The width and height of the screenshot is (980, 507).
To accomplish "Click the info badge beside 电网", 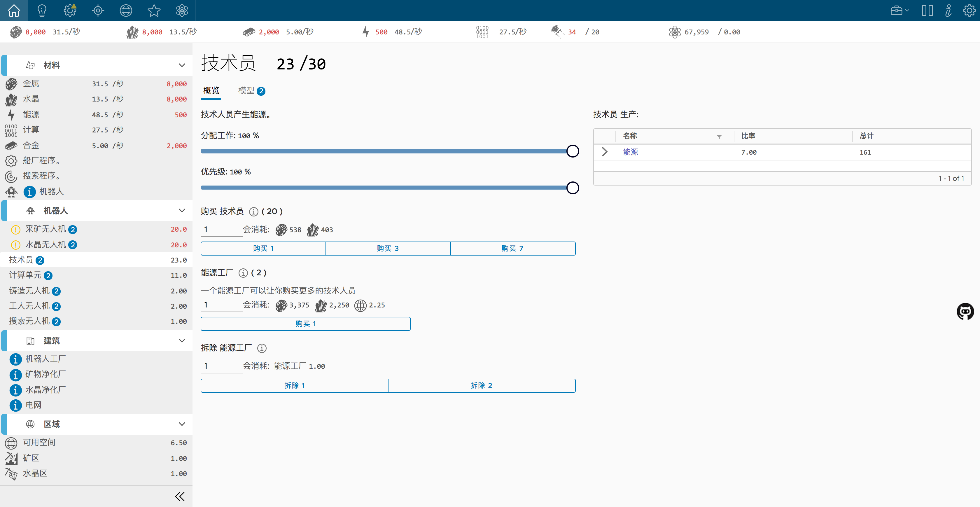I will (15, 405).
